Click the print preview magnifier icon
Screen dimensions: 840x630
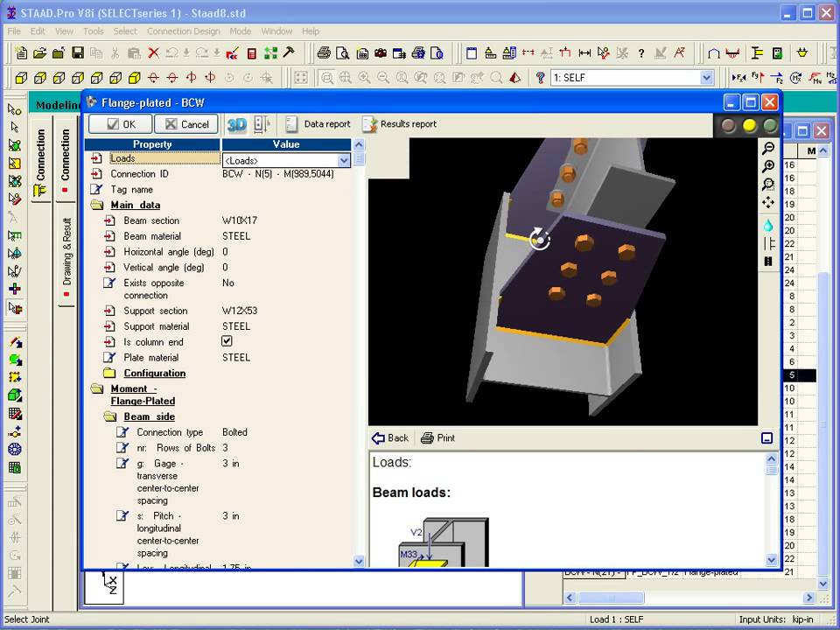click(342, 53)
